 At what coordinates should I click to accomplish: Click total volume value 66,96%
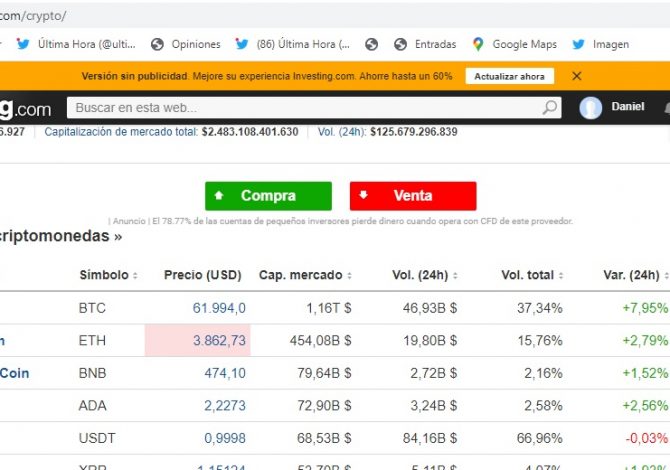(x=540, y=438)
